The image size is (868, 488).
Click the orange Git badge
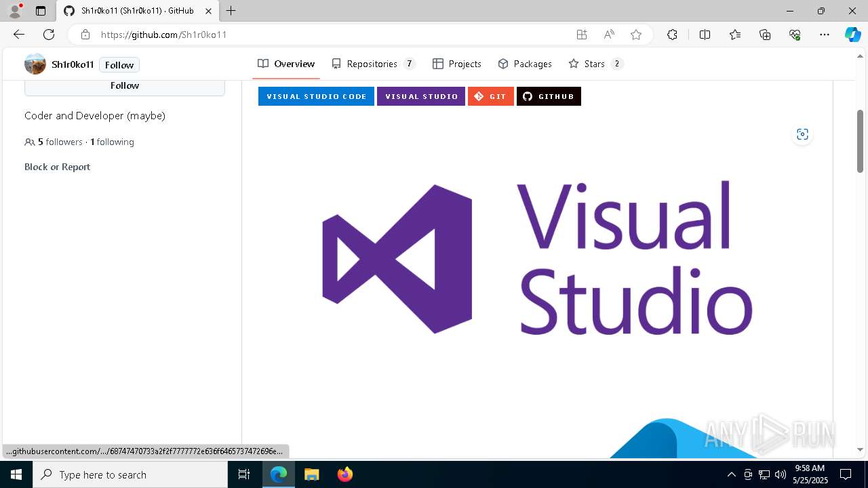[x=491, y=96]
